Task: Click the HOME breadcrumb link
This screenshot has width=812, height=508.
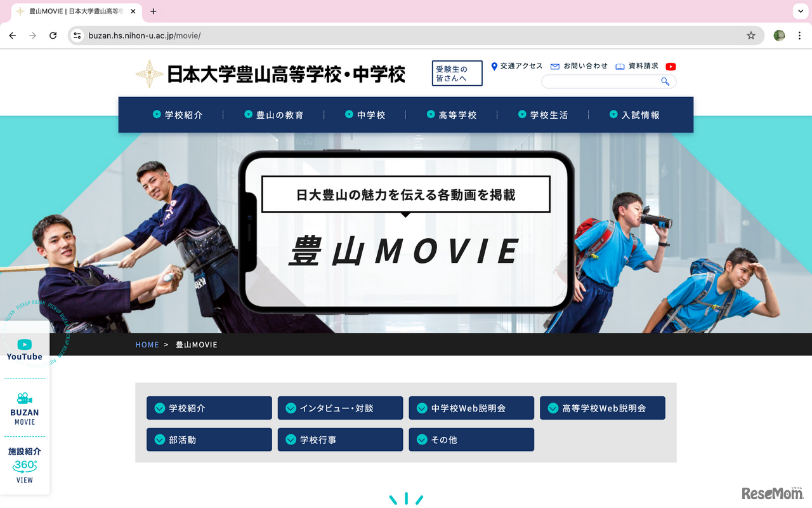Action: (147, 345)
